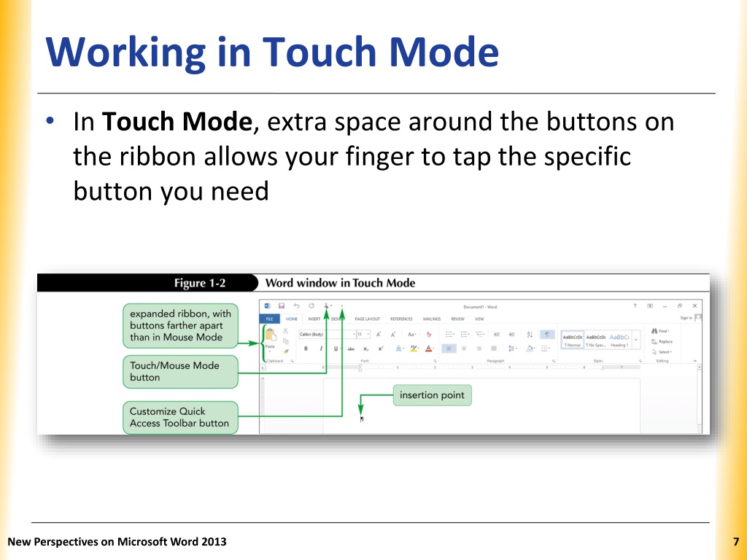Click the red Font Color A button
Image resolution: width=747 pixels, height=560 pixels.
point(429,349)
